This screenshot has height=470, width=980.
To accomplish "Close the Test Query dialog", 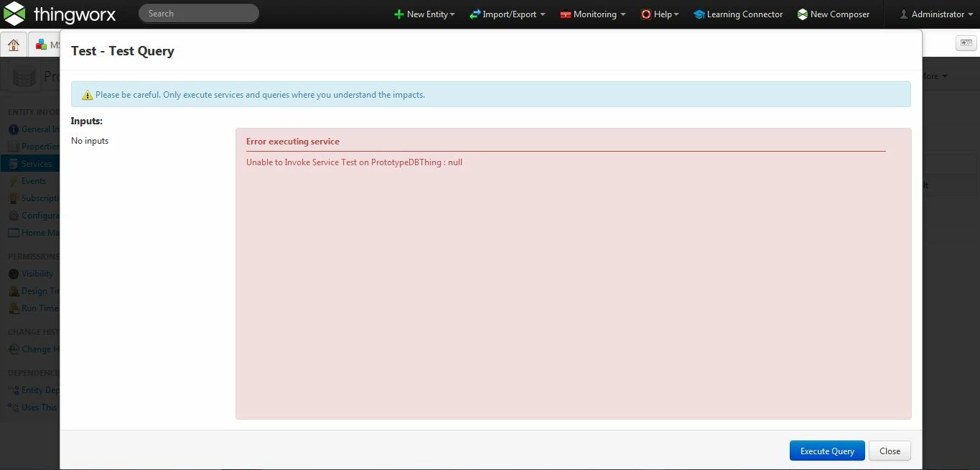I will point(890,451).
